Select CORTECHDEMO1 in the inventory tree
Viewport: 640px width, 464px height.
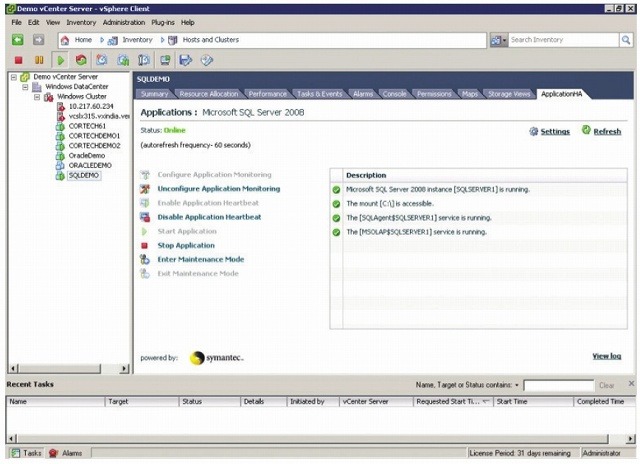(94, 136)
